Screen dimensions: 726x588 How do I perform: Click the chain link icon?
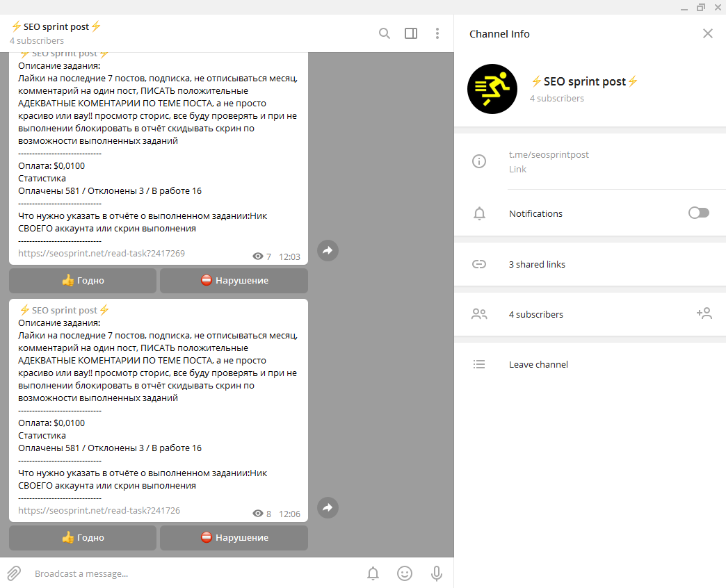(x=478, y=264)
